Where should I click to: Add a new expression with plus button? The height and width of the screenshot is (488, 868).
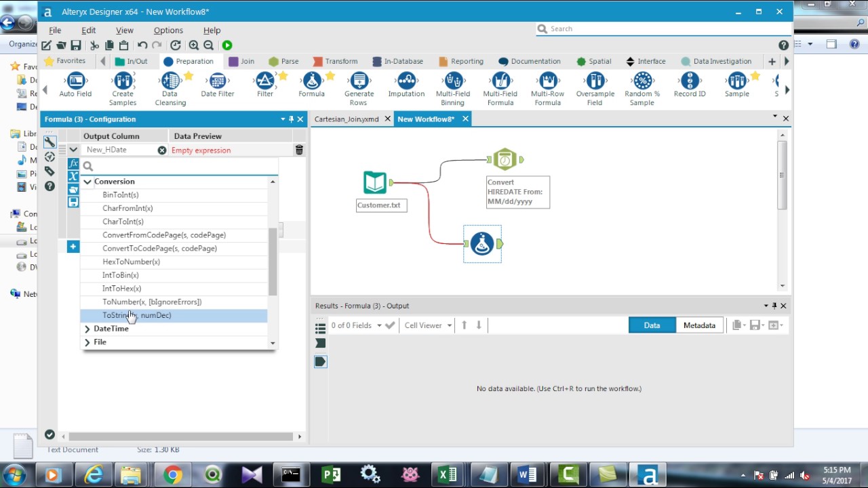(x=73, y=247)
